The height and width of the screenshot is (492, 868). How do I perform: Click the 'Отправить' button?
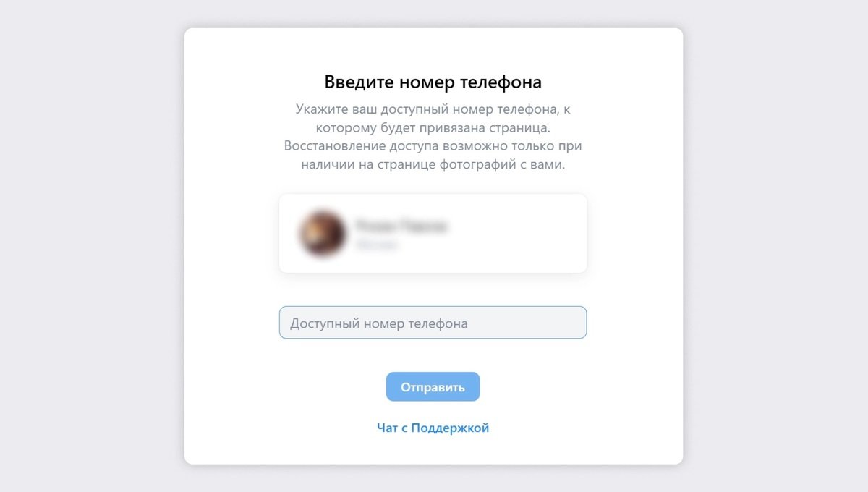433,386
